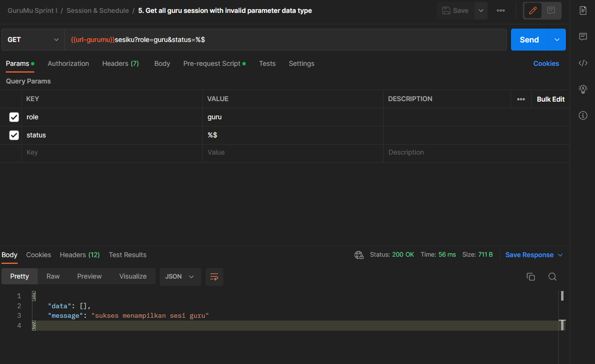Open the response Headers (12) tab

[x=80, y=255]
